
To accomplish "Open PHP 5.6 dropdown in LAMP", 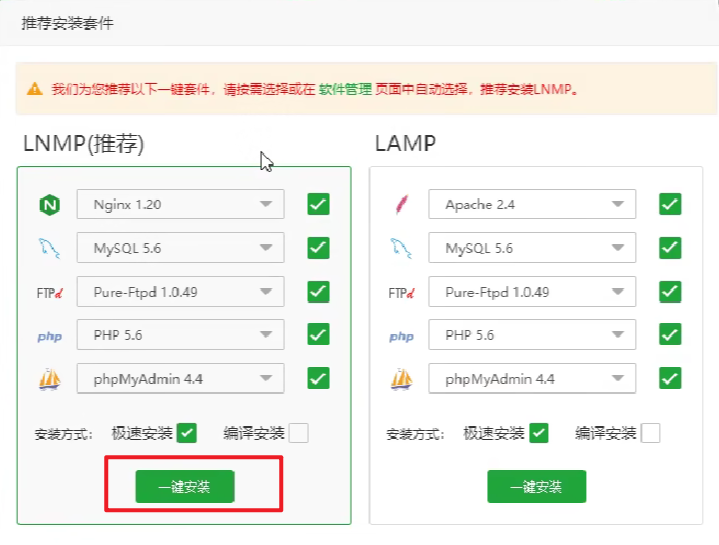I will click(532, 335).
